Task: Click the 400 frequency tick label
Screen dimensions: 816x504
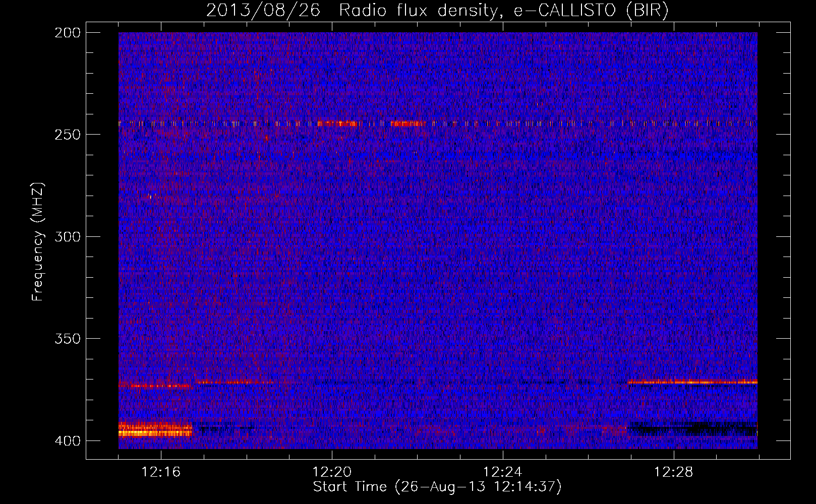Action: (67, 440)
